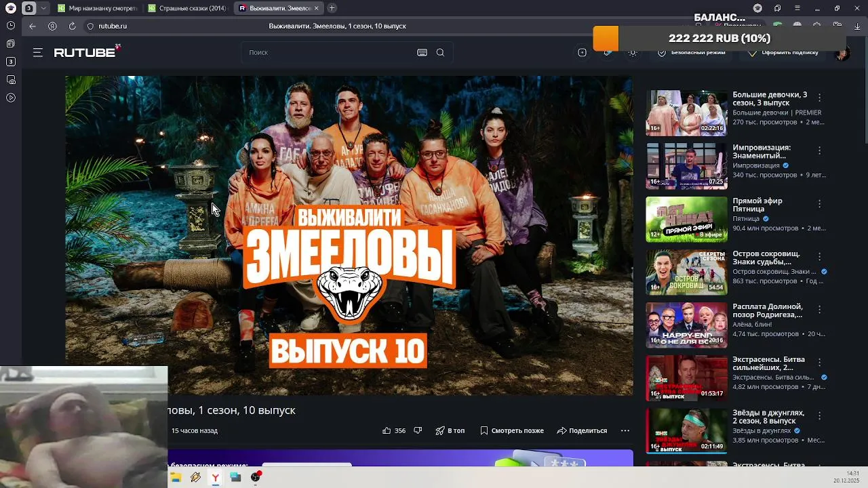Open the RUTUBE user avatar menu
Image resolution: width=868 pixels, height=488 pixels.
pyautogui.click(x=842, y=53)
